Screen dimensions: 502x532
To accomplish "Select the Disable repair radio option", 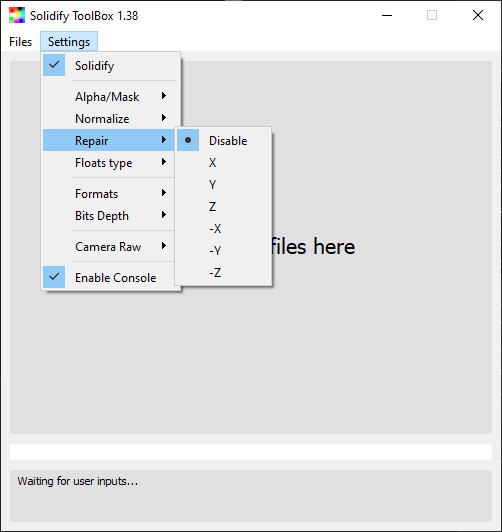I will pos(223,140).
